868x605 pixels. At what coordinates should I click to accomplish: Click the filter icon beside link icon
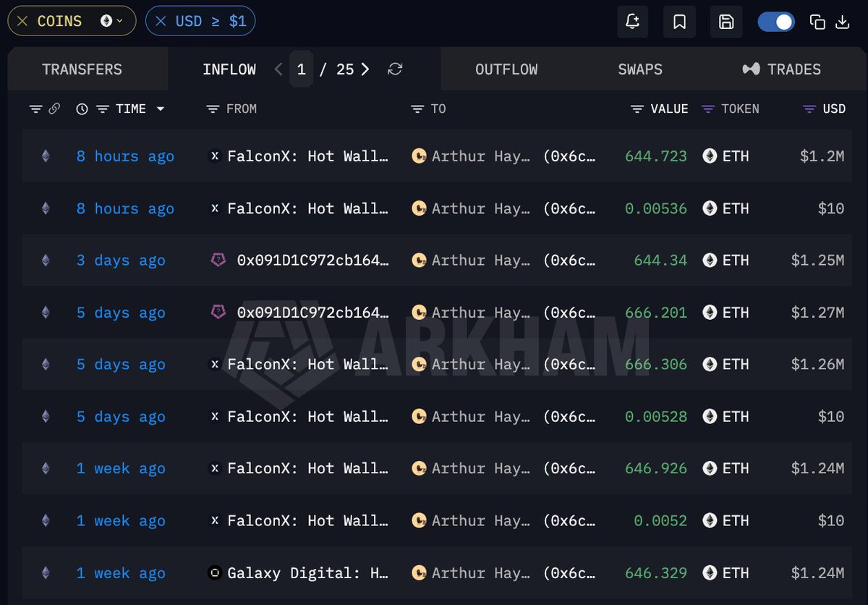[x=35, y=109]
